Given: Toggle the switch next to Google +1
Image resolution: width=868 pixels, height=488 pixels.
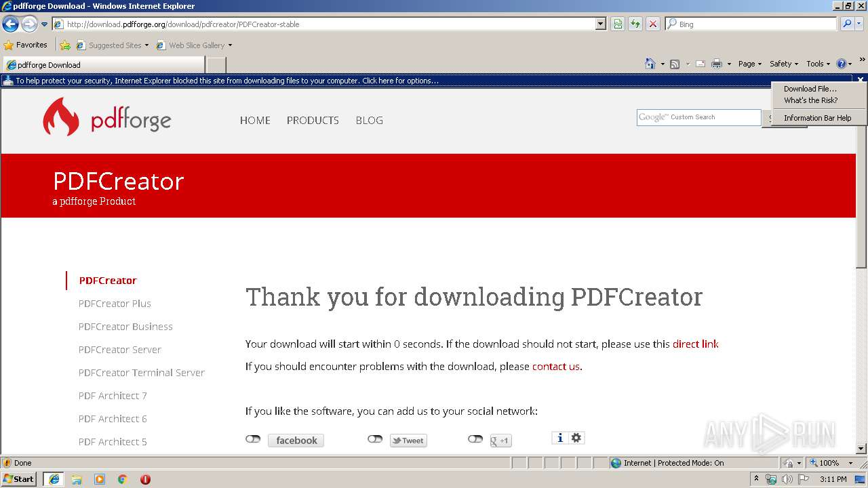Looking at the screenshot, I should click(x=475, y=439).
